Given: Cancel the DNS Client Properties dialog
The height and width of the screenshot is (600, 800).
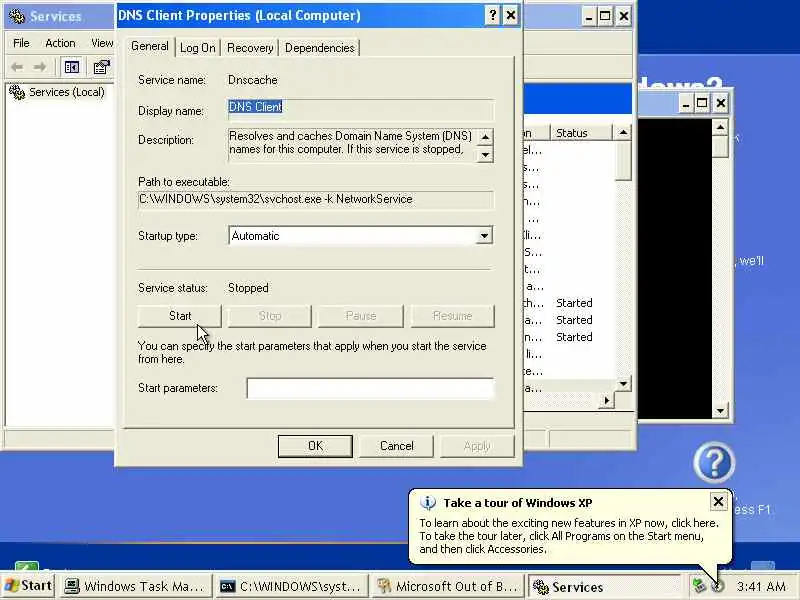Looking at the screenshot, I should point(396,446).
